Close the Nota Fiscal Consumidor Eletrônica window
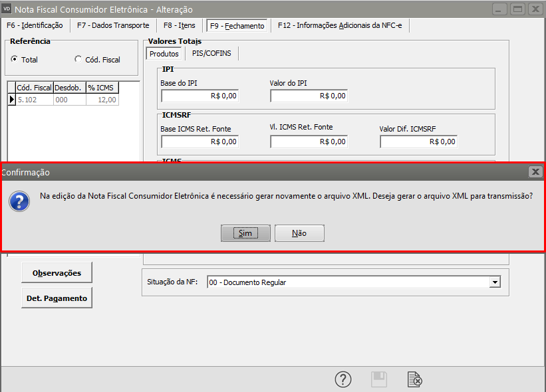546x392 pixels. (x=535, y=9)
